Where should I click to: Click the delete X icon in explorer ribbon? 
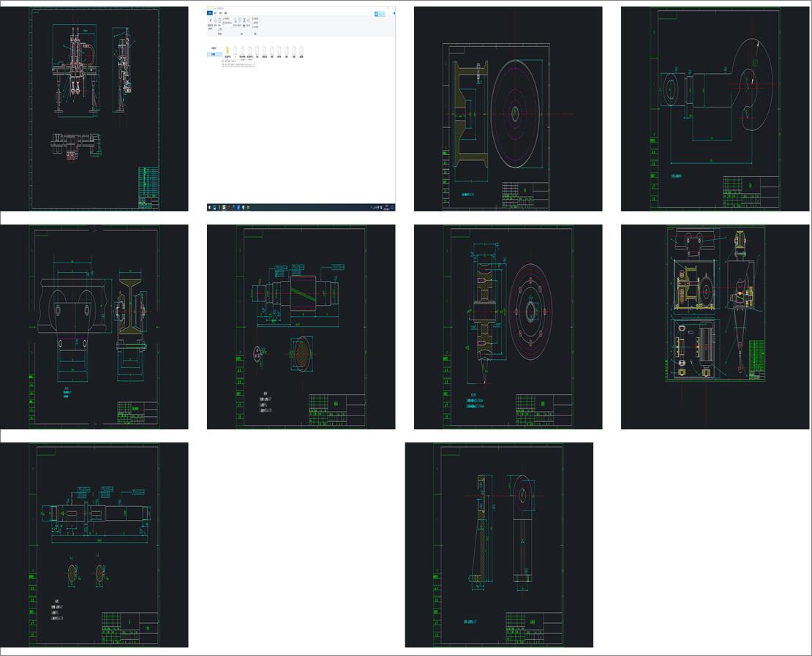244,20
